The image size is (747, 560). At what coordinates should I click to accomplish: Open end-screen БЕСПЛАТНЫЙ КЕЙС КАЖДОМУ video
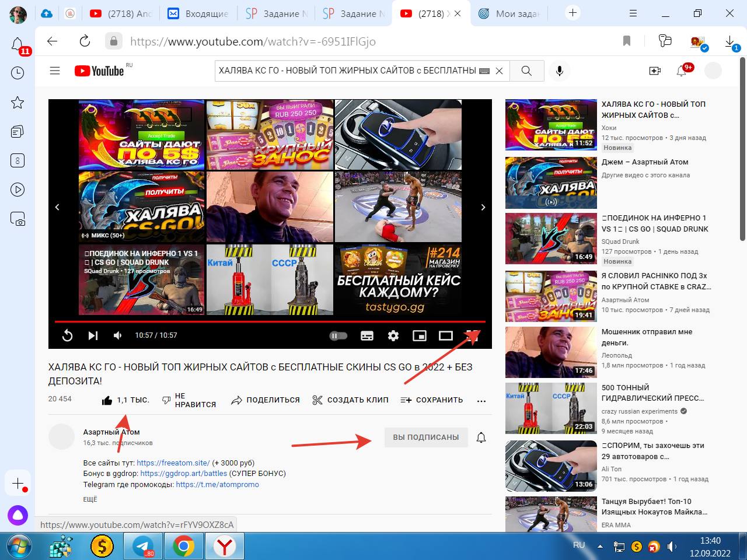[x=398, y=279]
